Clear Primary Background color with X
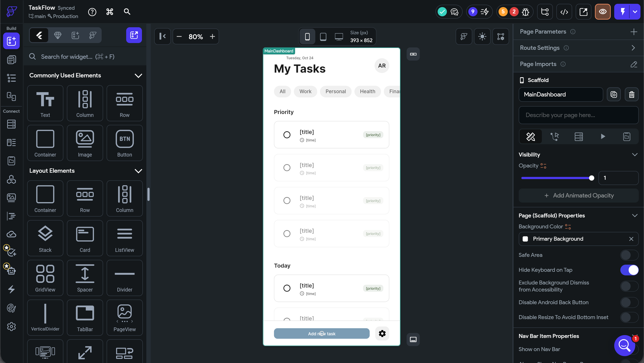644x363 pixels. pyautogui.click(x=631, y=239)
